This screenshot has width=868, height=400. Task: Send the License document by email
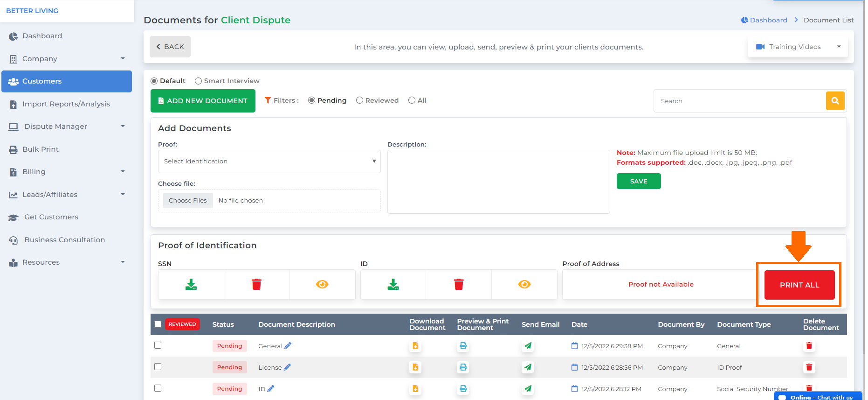pos(528,367)
